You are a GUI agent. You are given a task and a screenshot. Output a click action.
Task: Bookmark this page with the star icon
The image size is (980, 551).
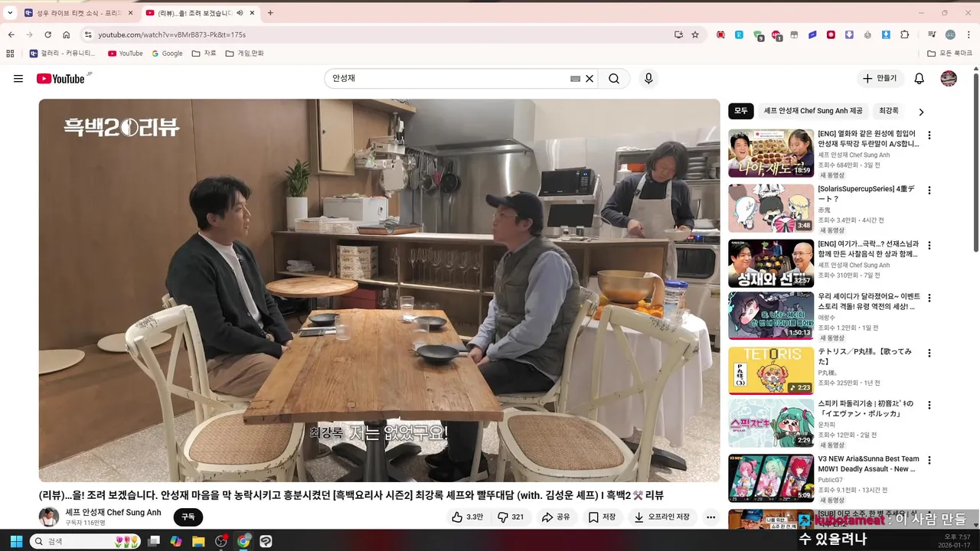point(695,34)
